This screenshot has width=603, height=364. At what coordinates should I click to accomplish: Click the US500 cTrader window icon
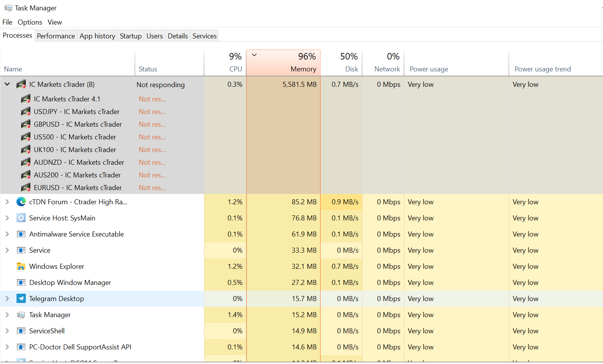[26, 137]
